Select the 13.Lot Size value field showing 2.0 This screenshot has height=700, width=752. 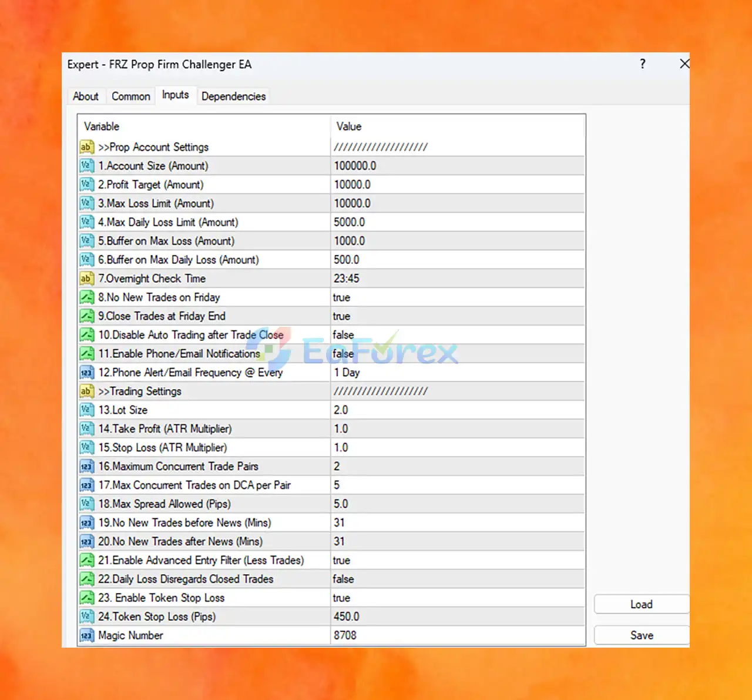458,410
